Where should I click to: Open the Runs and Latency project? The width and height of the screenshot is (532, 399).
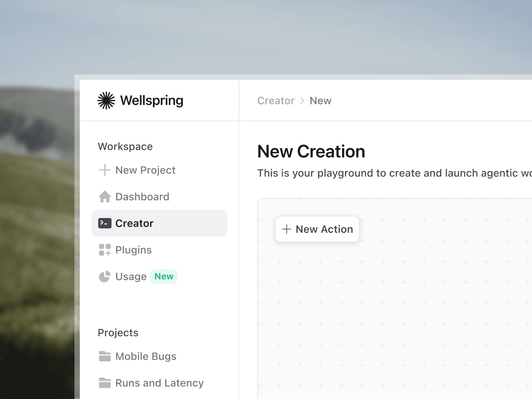[x=159, y=383]
